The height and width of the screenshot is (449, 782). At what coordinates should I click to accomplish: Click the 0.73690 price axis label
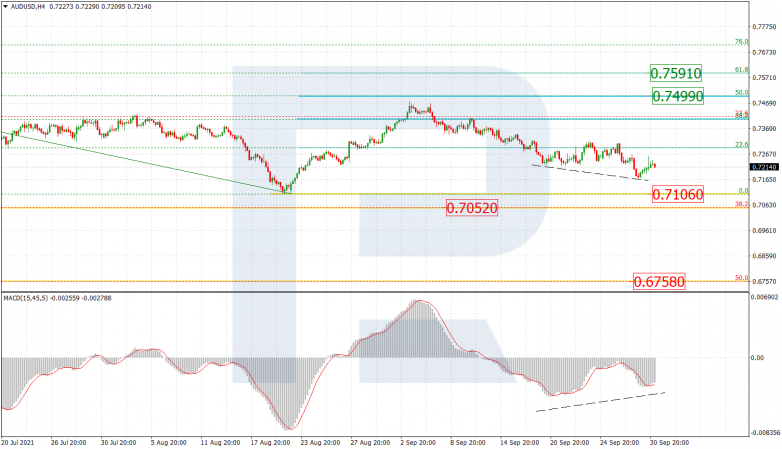pyautogui.click(x=765, y=129)
